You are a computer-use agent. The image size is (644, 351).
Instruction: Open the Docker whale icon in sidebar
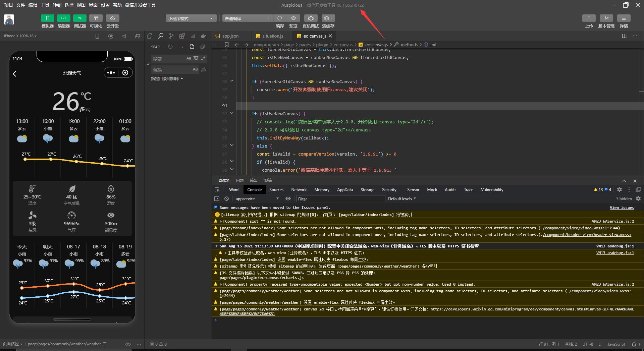(x=203, y=36)
